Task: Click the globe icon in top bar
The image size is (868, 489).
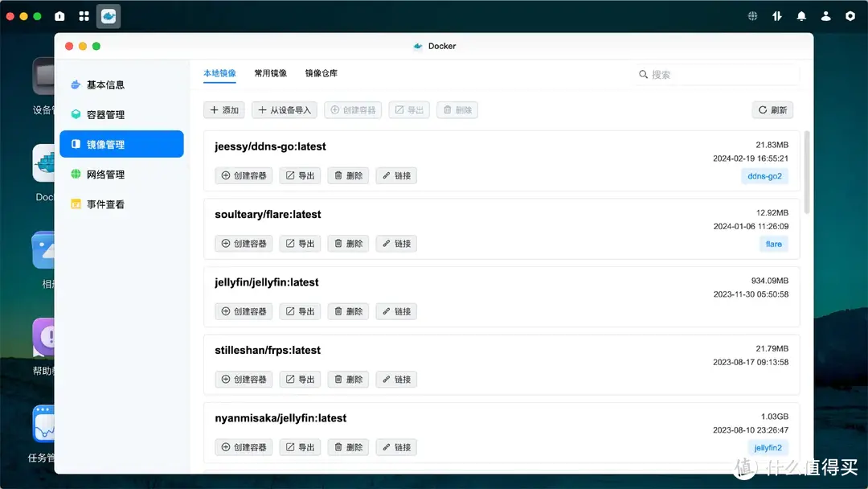Action: (x=752, y=16)
